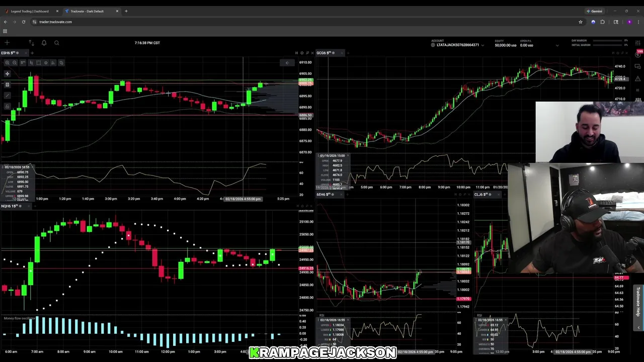
Task: Click the 1.17970 red price label on 6EH6
Action: 463,299
